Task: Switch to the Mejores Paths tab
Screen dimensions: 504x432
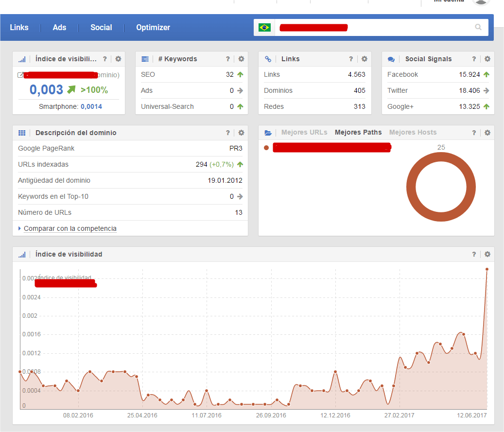Action: 358,133
